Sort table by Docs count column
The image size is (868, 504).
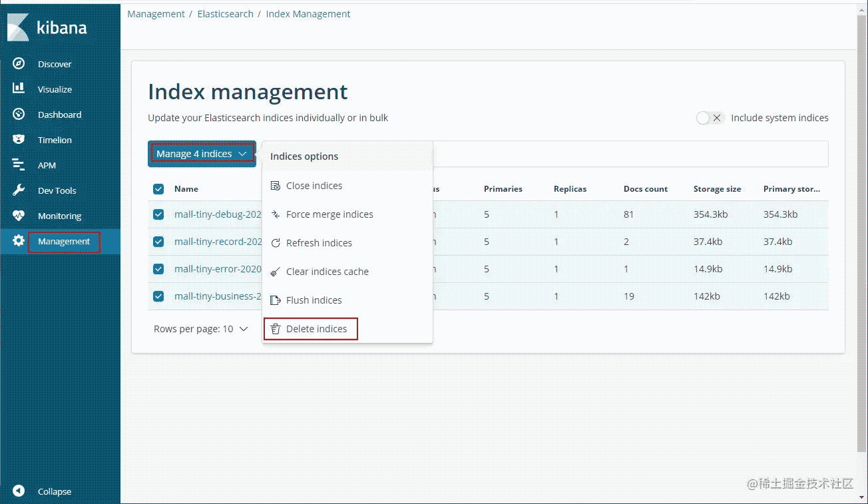645,189
